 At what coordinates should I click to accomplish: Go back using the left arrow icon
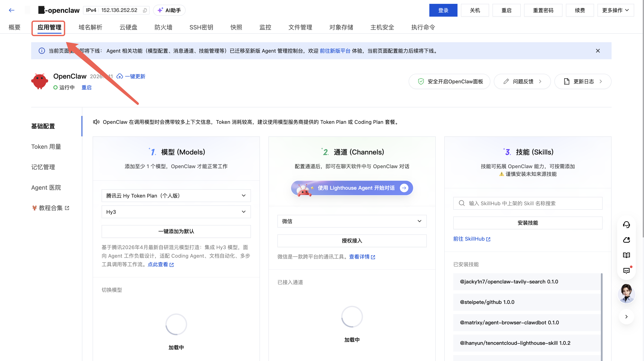click(x=12, y=10)
